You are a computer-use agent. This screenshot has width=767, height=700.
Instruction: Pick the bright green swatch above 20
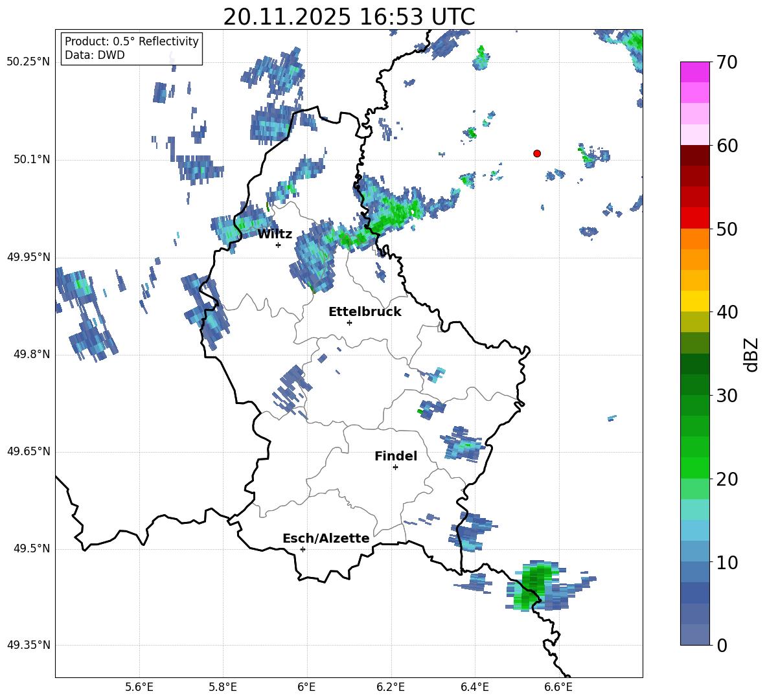point(695,468)
